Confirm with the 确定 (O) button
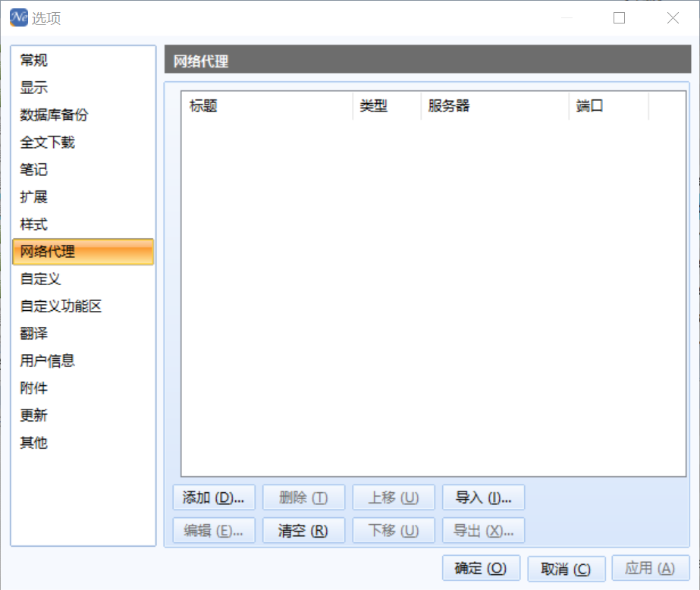The width and height of the screenshot is (700, 590). click(x=480, y=569)
